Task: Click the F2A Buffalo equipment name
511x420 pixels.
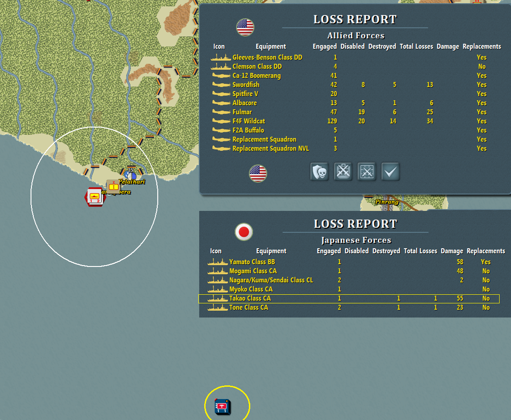Action: pyautogui.click(x=248, y=130)
